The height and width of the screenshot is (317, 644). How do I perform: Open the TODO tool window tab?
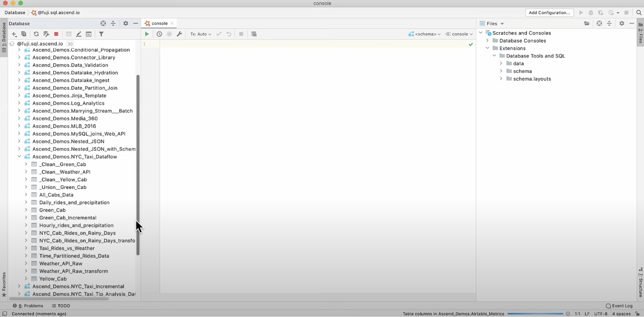[61, 306]
